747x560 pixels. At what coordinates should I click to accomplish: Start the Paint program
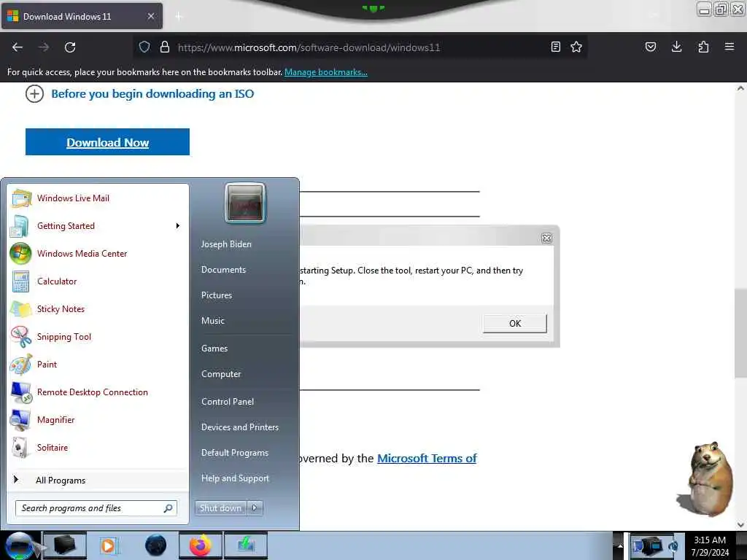point(98,365)
